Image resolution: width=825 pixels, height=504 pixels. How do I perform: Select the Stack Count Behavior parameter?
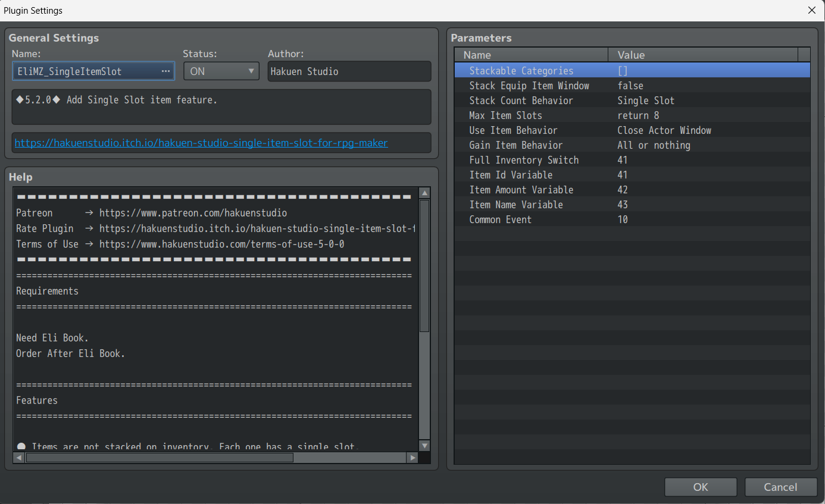[521, 101]
